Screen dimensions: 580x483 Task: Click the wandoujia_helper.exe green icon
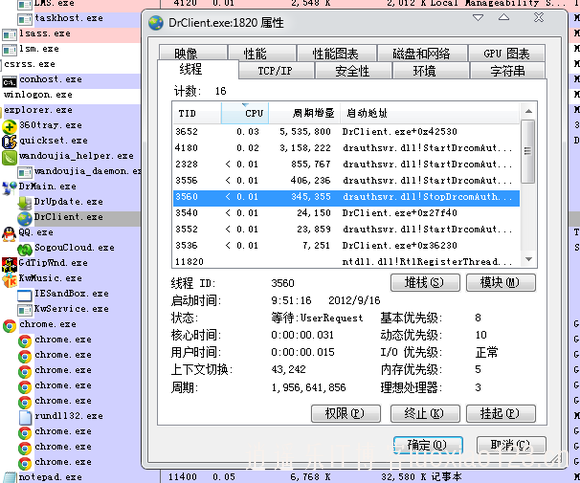[x=9, y=157]
